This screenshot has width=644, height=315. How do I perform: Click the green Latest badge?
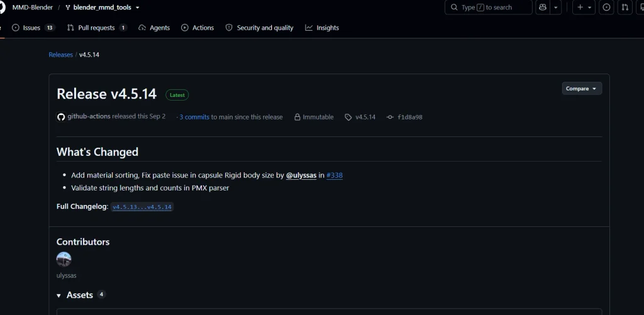tap(177, 95)
